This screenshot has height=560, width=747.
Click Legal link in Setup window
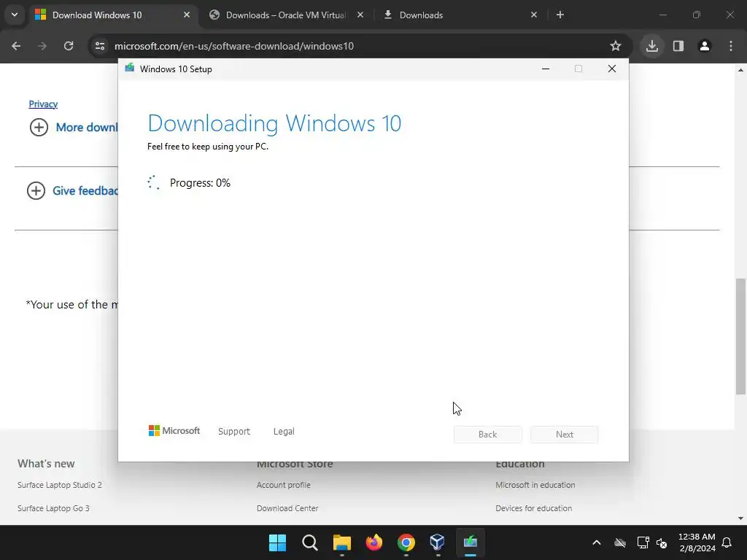[284, 432]
